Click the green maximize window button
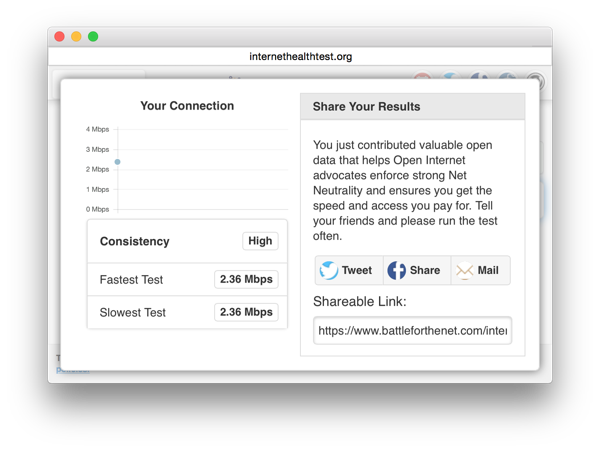Screen dimensions: 600x451 click(x=93, y=37)
